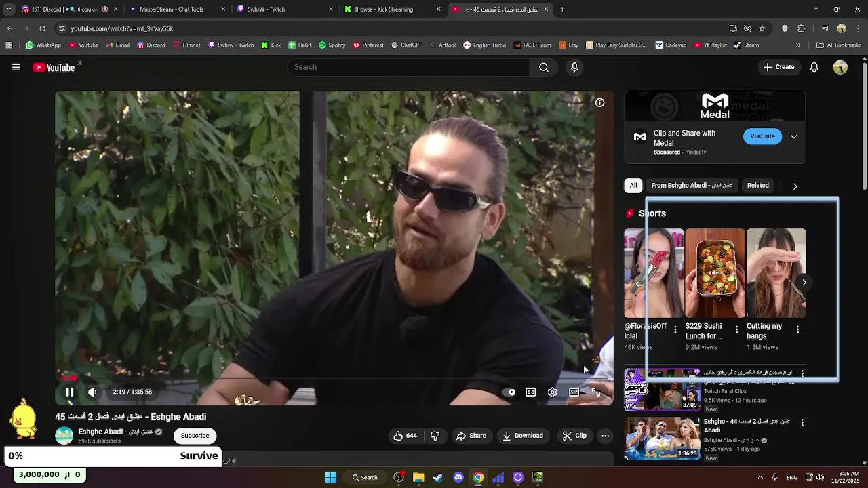
Task: Switch to MasterStream Chat Tools tab
Action: pyautogui.click(x=178, y=9)
